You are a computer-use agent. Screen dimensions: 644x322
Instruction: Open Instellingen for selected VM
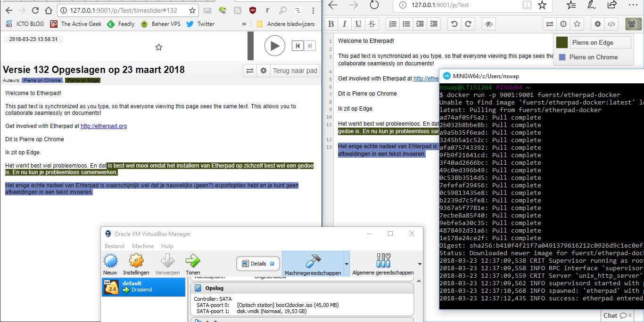pyautogui.click(x=136, y=264)
